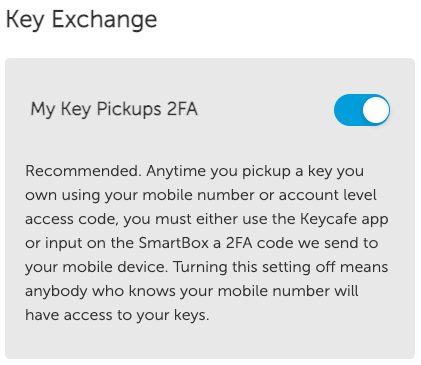421x365 pixels.
Task: Click the word Recommended in the description
Action: (82, 171)
